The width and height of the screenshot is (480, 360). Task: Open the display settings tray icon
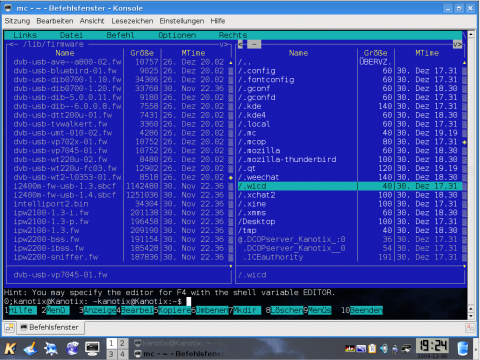(361, 349)
